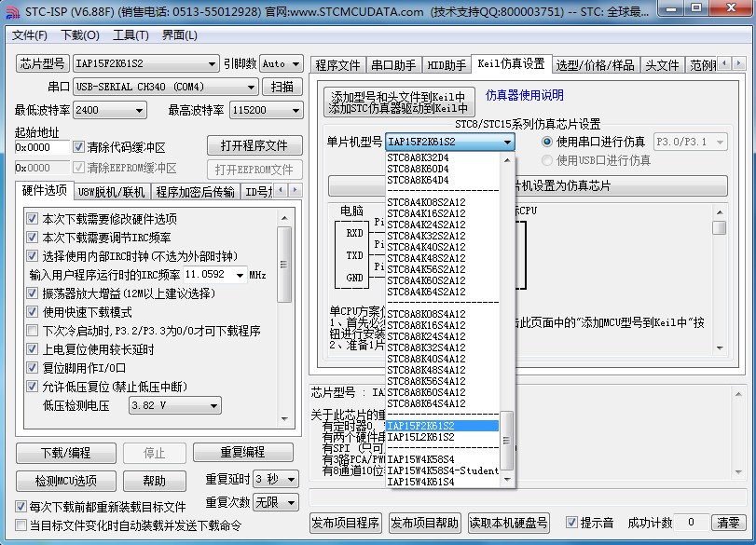756x545 pixels.
Task: Select IAP15L2K61S2 in model list
Action: coord(443,437)
